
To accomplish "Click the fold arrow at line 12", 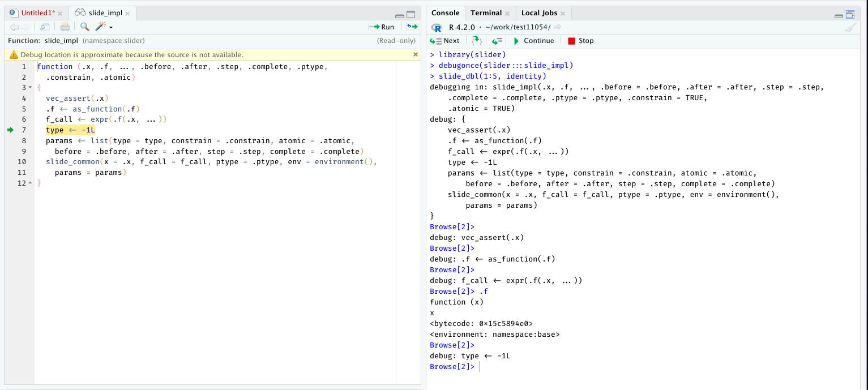I will coord(29,183).
